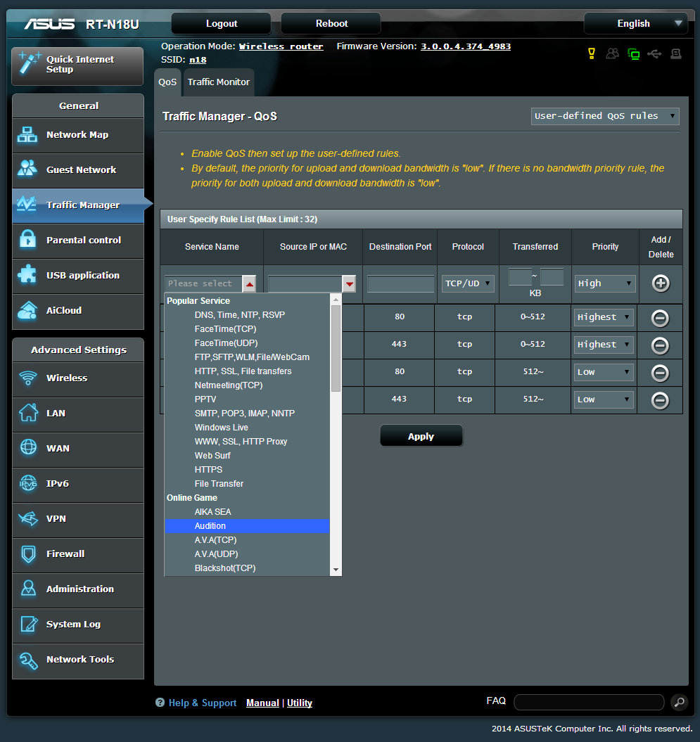Click the add rule plus icon
The width and height of the screenshot is (700, 742).
pos(661,283)
